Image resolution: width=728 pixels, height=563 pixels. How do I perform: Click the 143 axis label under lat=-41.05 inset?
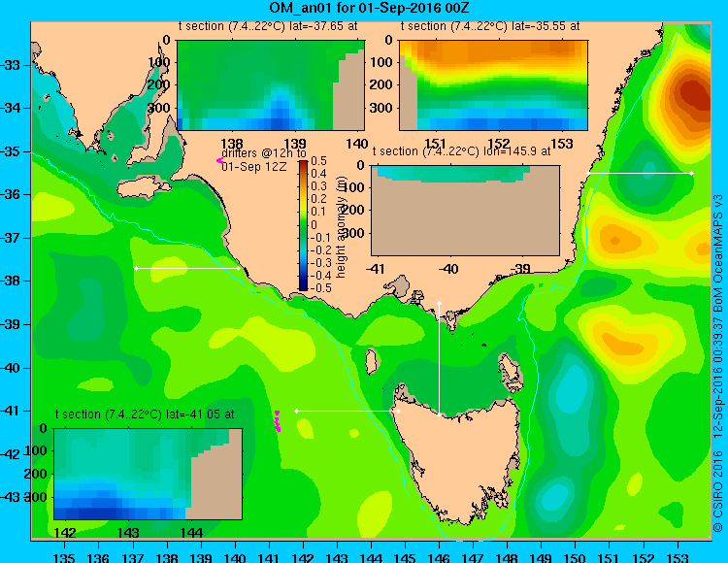[x=128, y=533]
